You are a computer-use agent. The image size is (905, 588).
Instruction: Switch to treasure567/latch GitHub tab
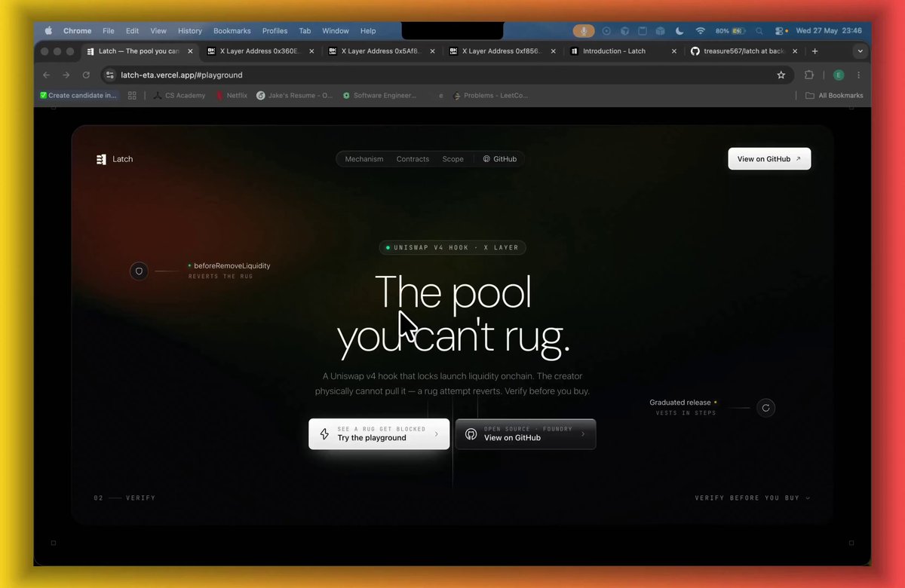point(743,51)
